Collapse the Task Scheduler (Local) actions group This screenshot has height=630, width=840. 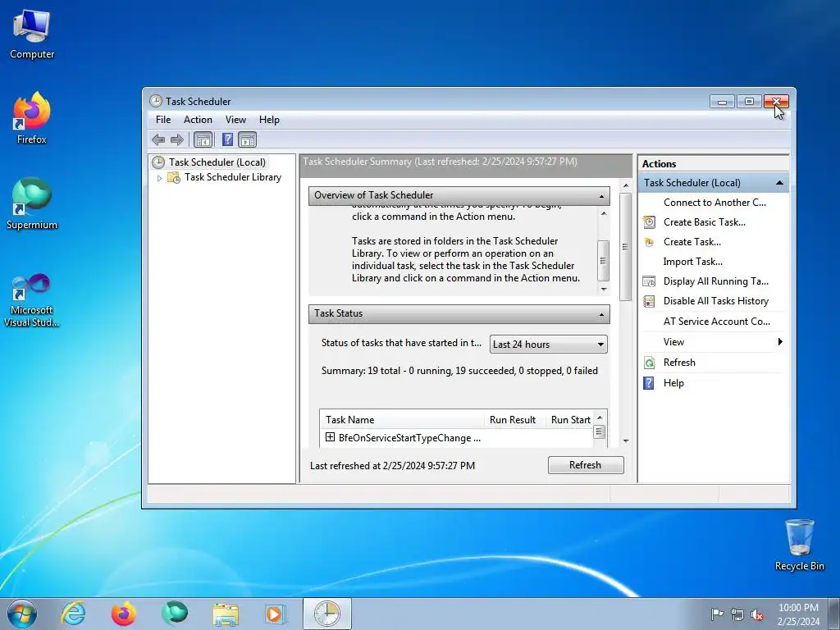click(x=779, y=183)
